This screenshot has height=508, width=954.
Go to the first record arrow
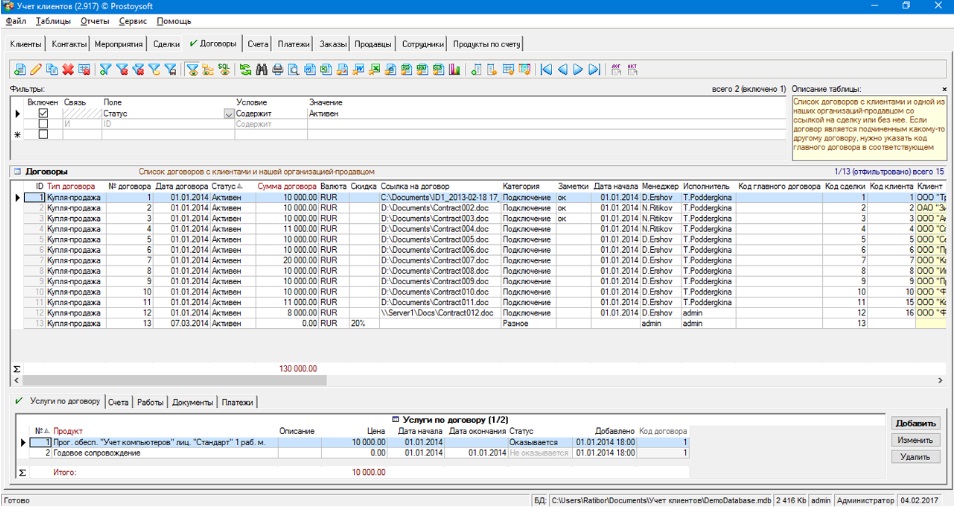tap(546, 70)
